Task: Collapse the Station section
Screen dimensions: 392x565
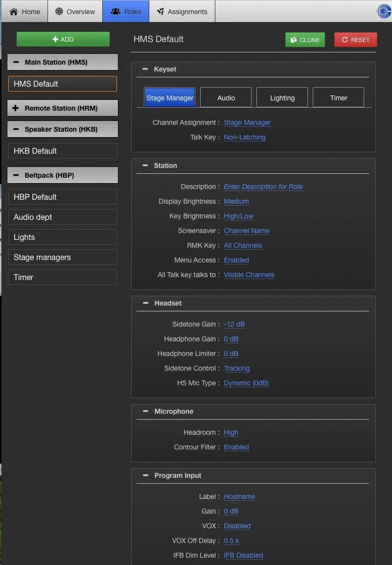Action: point(145,165)
